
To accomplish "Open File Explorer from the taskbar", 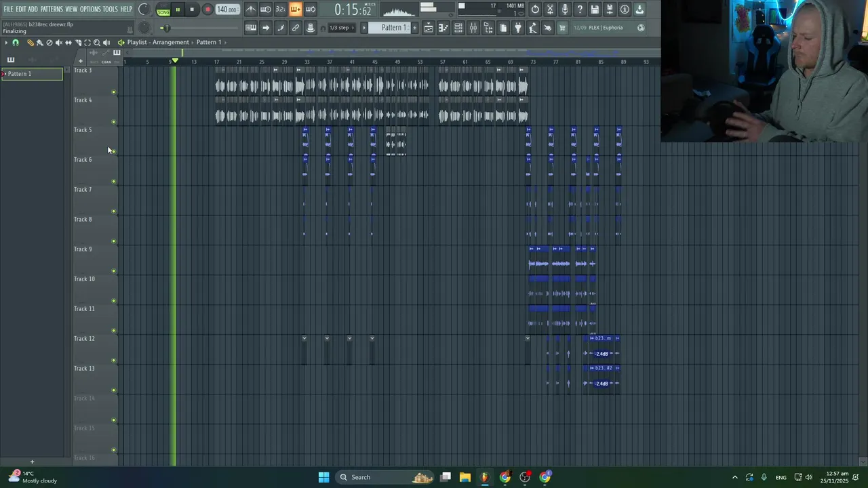I will click(x=465, y=477).
